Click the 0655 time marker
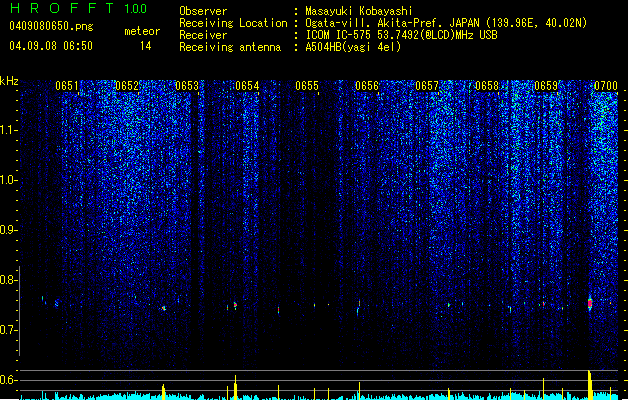The width and height of the screenshot is (629, 400). coord(307,86)
